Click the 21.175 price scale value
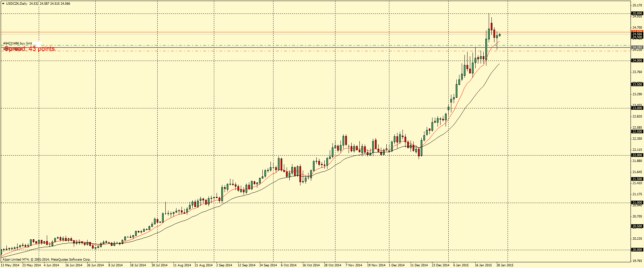Screen dimensions: 644x268 (x=637, y=194)
